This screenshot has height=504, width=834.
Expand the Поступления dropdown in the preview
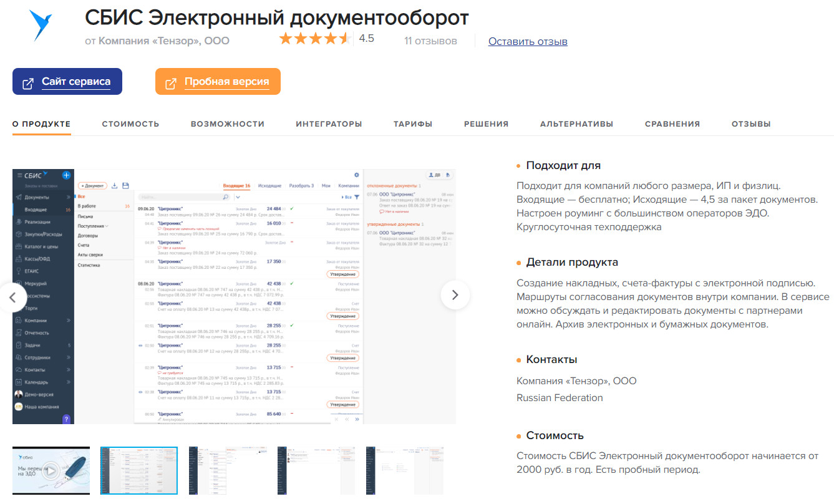(107, 226)
